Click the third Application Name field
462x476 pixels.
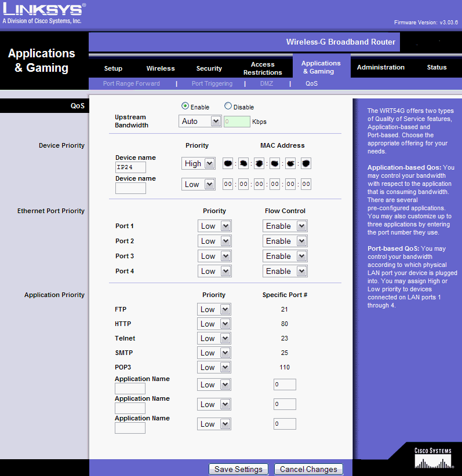click(130, 428)
